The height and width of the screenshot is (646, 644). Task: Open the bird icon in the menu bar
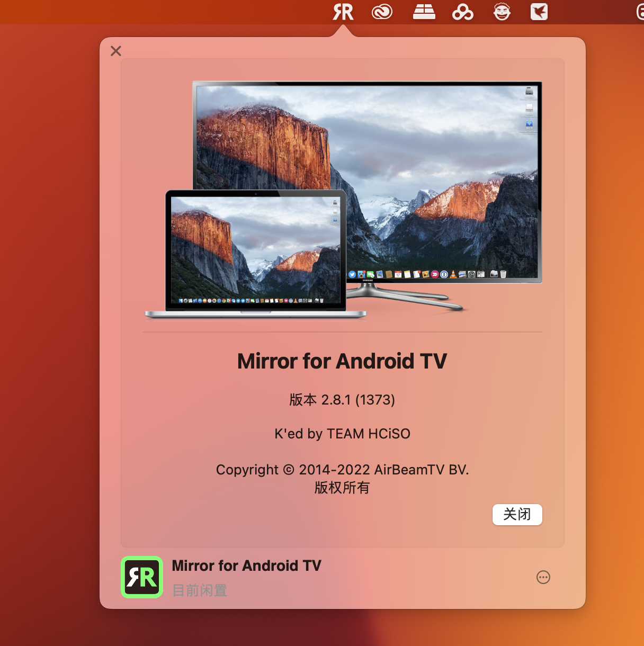pyautogui.click(x=539, y=12)
